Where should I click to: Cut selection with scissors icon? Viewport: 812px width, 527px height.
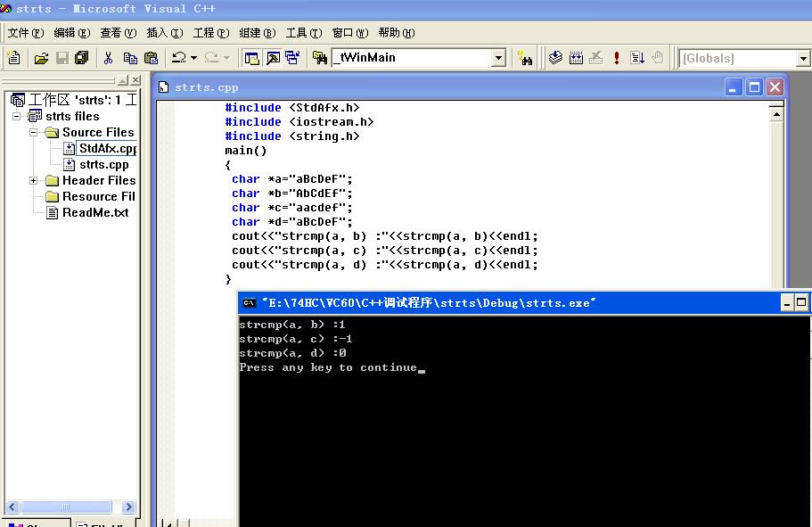point(108,58)
